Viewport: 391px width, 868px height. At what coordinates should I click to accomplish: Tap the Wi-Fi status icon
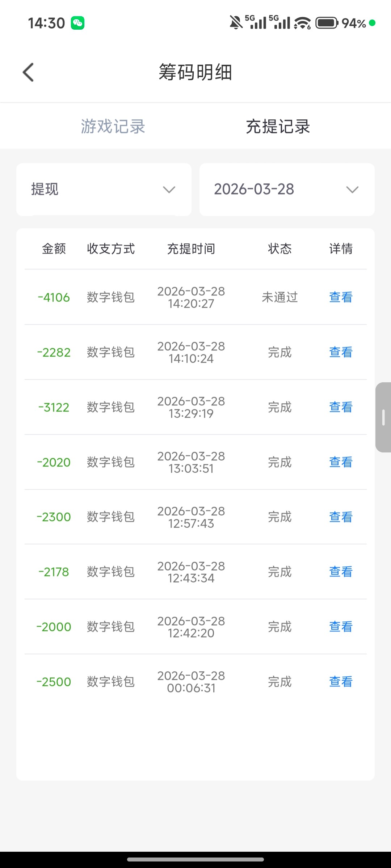pos(302,23)
